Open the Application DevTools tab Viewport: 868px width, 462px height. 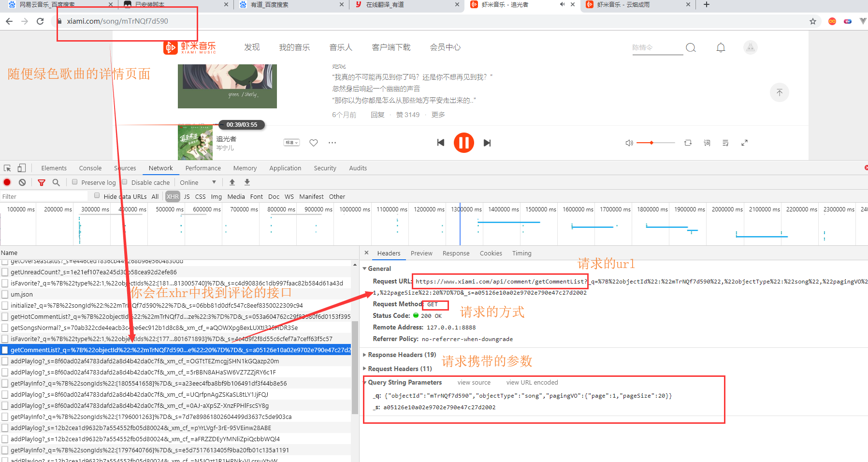(285, 168)
